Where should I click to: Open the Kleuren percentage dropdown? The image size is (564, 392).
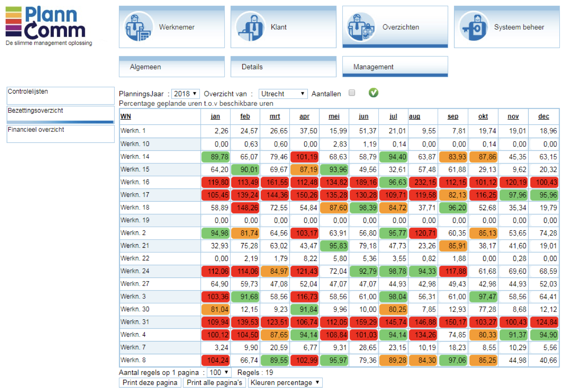(x=285, y=383)
